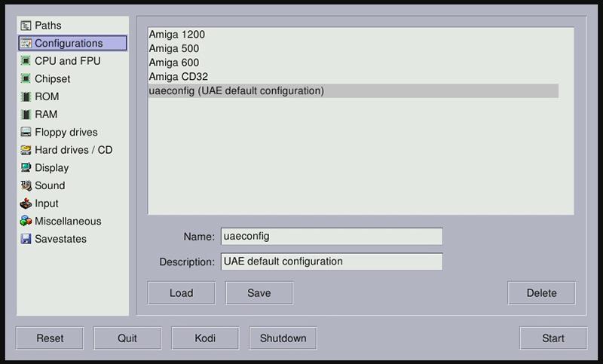Image resolution: width=603 pixels, height=364 pixels.
Task: Click the Floppy drives icon
Action: coord(26,132)
